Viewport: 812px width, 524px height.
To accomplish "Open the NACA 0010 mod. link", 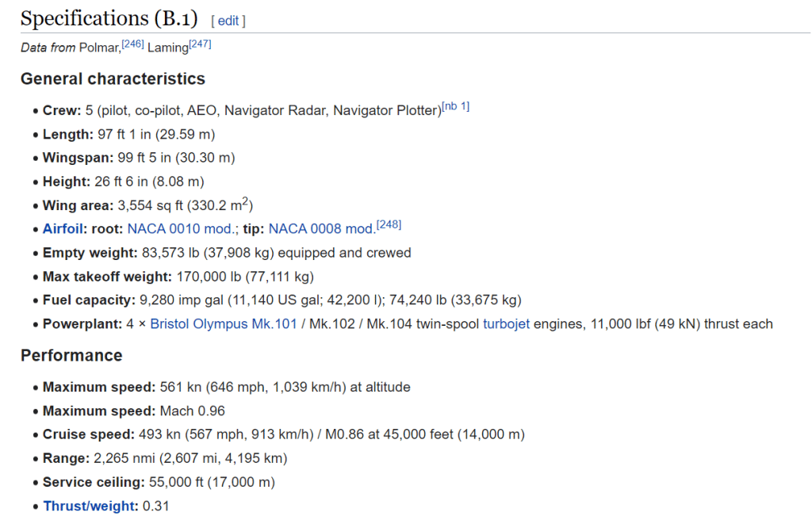I will [x=182, y=229].
